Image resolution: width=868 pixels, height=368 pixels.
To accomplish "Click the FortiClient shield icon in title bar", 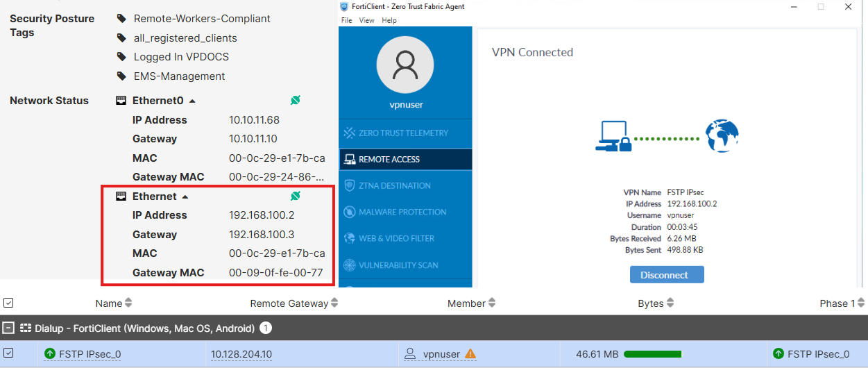I will click(345, 6).
